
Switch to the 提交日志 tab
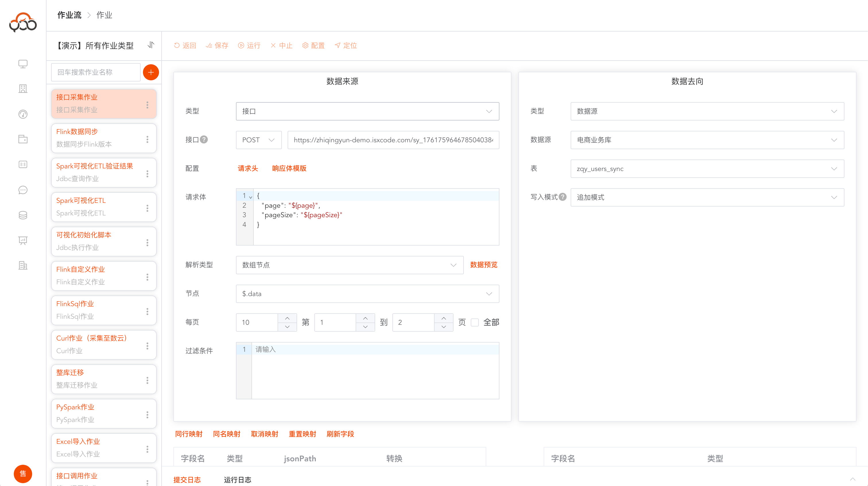coord(187,479)
